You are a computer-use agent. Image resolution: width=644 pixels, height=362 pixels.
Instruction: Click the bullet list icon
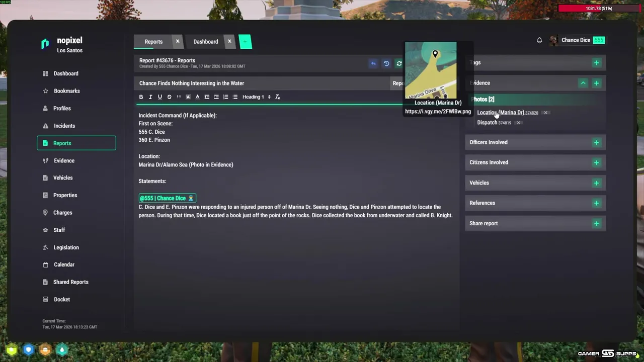point(235,97)
